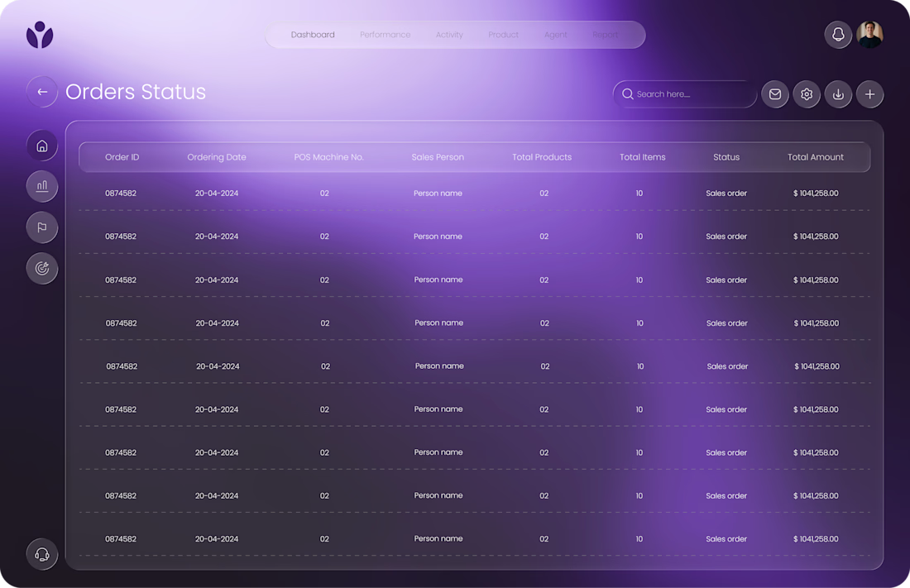The width and height of the screenshot is (910, 588).
Task: Click the Sales Person column header
Action: pyautogui.click(x=438, y=157)
